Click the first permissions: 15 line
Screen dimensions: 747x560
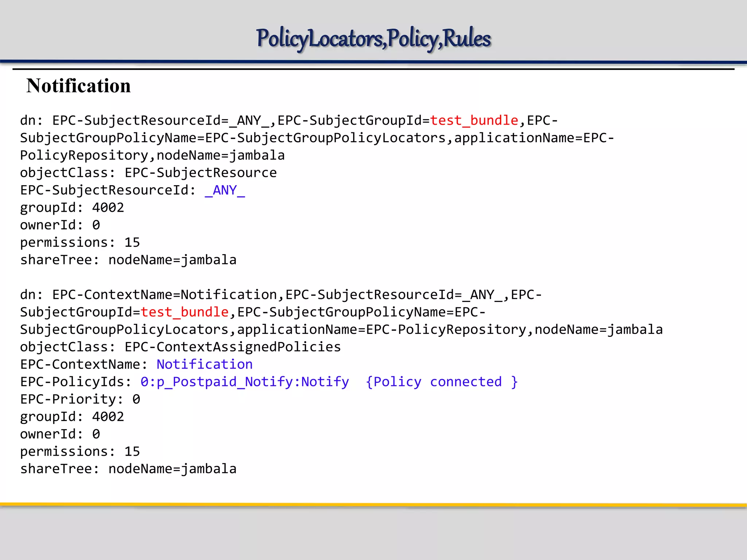pos(80,242)
